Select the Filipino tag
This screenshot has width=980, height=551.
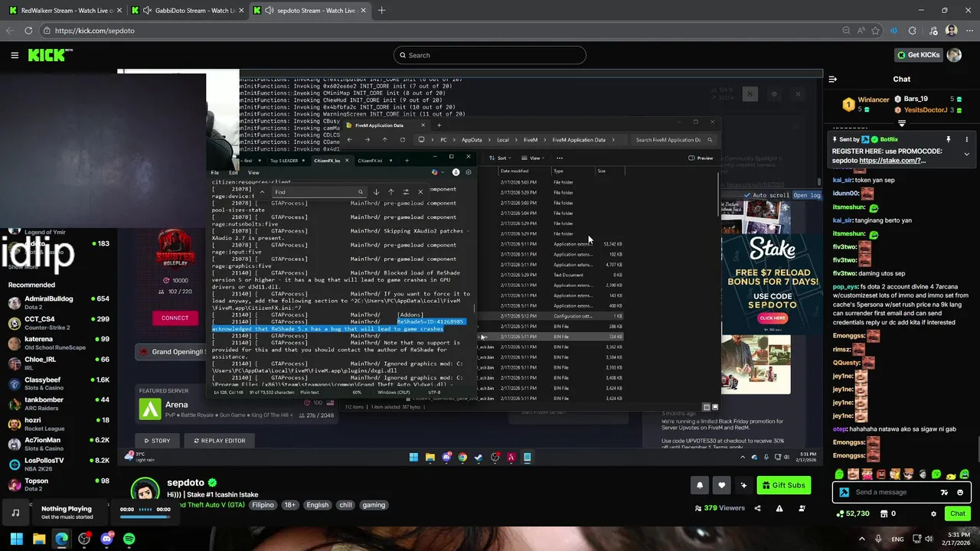tap(263, 505)
